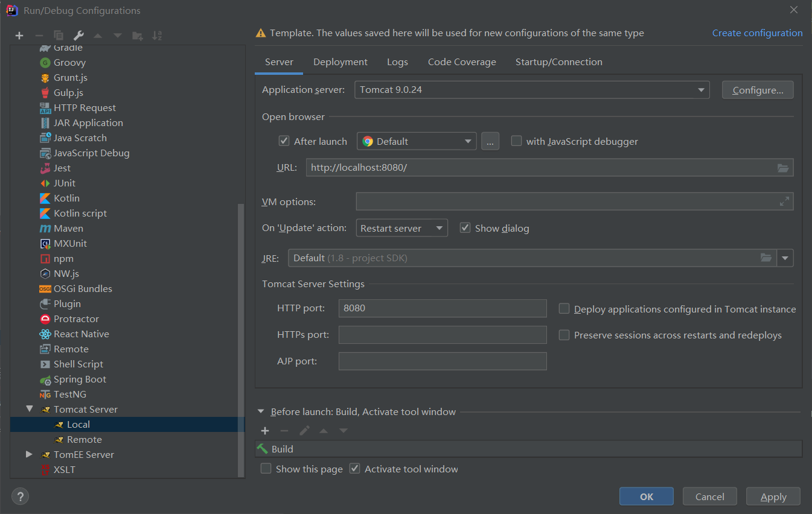Viewport: 812px width, 514px height.
Task: Switch to Code Coverage tab
Action: [x=462, y=62]
